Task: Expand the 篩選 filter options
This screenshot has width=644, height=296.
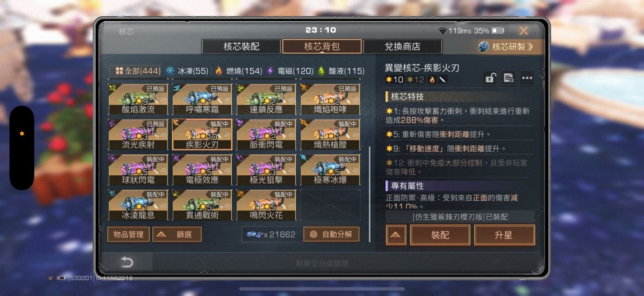Action: pyautogui.click(x=177, y=234)
